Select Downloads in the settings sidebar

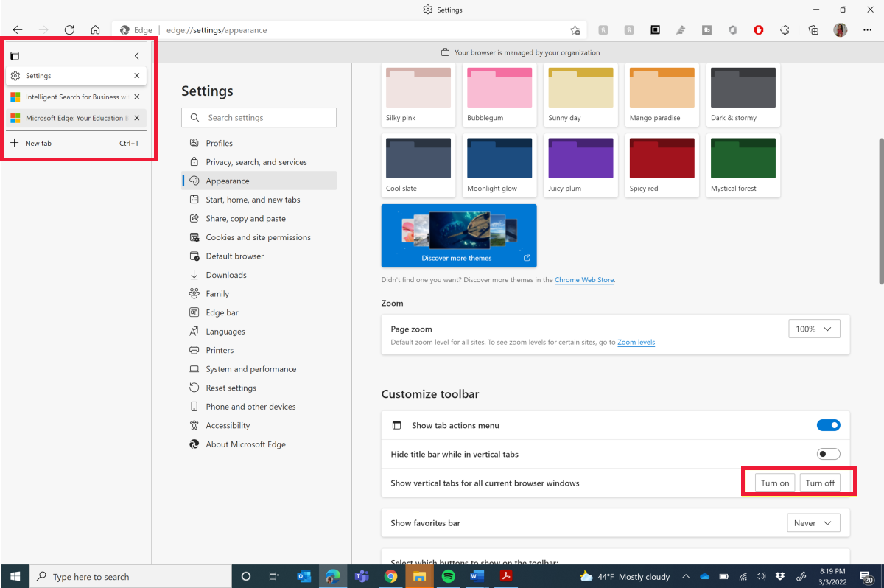pos(225,274)
